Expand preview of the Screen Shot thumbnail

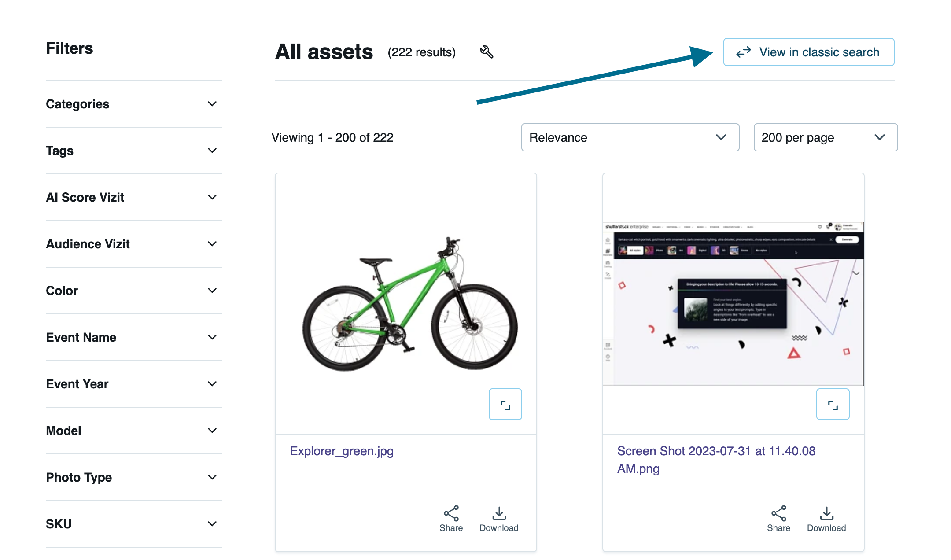(833, 404)
